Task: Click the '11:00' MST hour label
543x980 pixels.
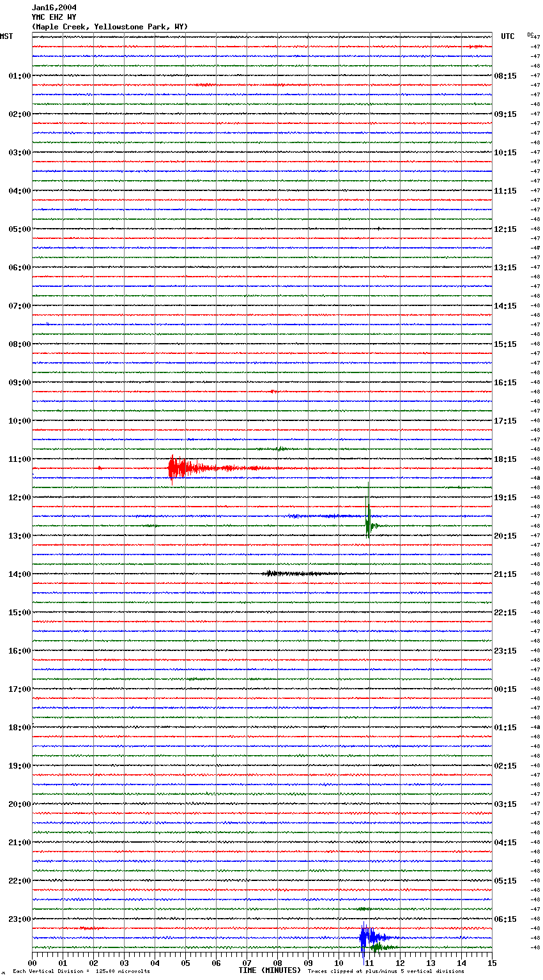Action: [19, 459]
